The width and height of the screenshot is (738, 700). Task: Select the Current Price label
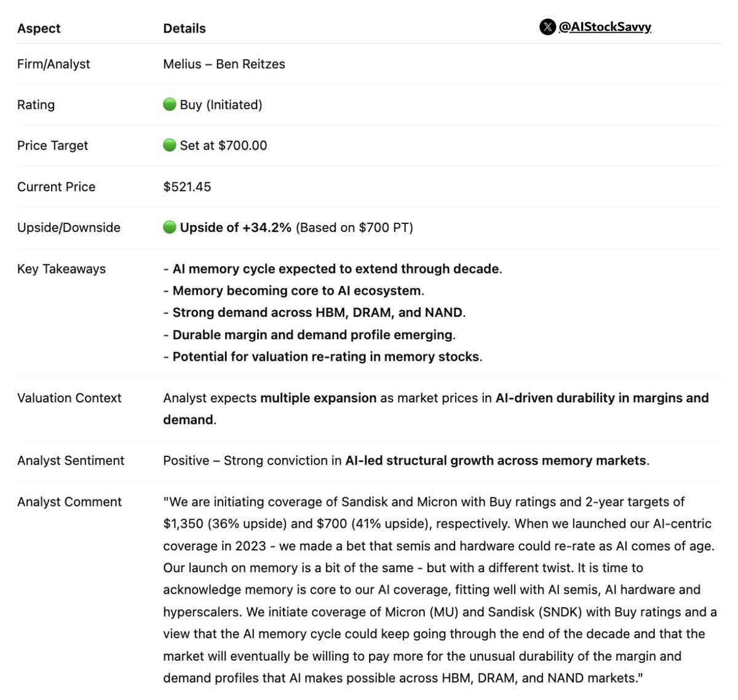click(x=56, y=187)
